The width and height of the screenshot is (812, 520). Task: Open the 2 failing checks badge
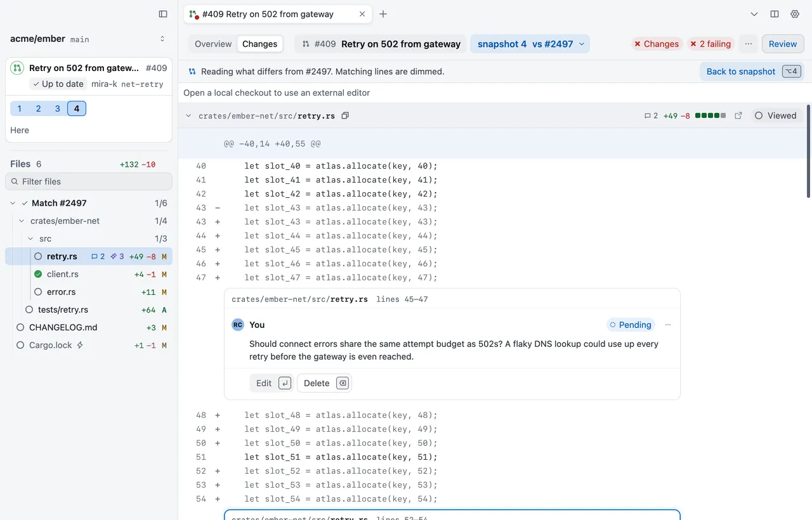(711, 44)
